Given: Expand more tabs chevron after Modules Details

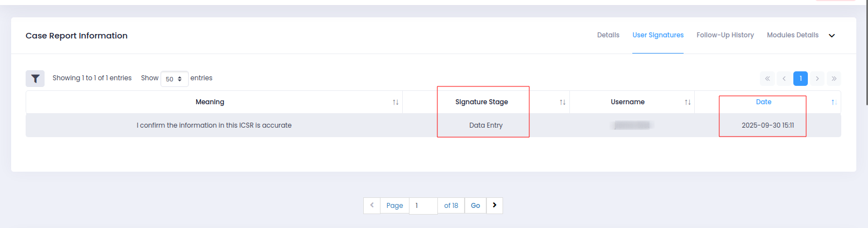Looking at the screenshot, I should [x=832, y=36].
